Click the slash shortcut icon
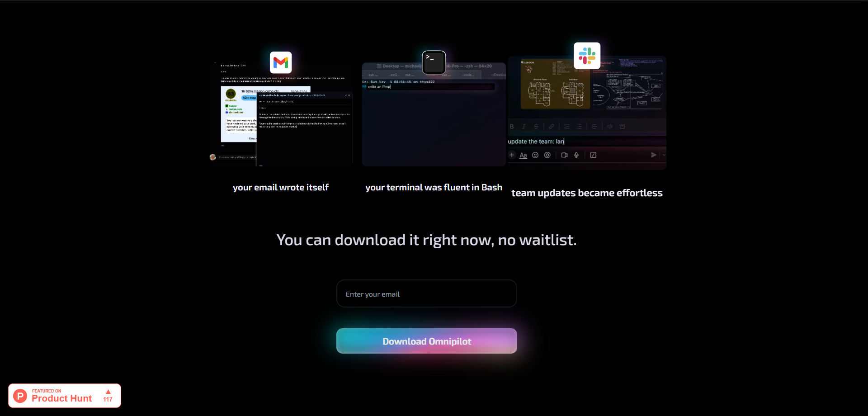This screenshot has width=868, height=416. point(593,155)
